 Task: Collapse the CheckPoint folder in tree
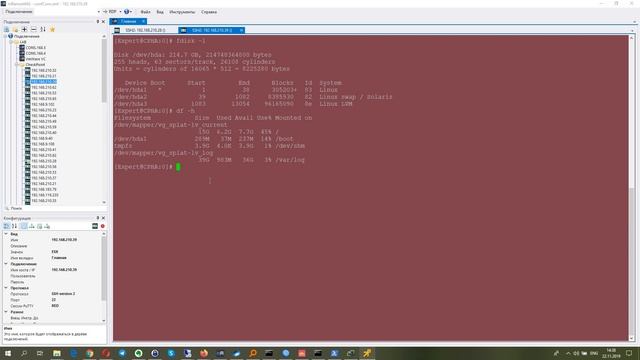[17, 64]
